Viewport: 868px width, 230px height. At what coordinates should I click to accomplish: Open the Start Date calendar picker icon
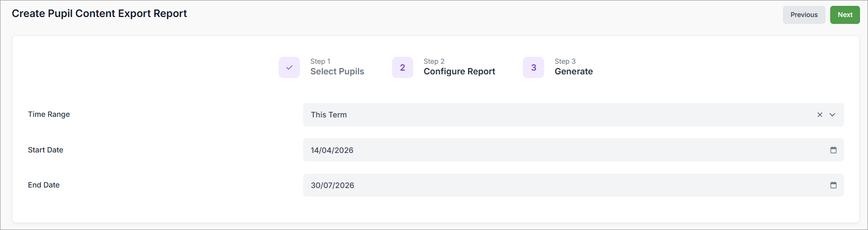(833, 150)
